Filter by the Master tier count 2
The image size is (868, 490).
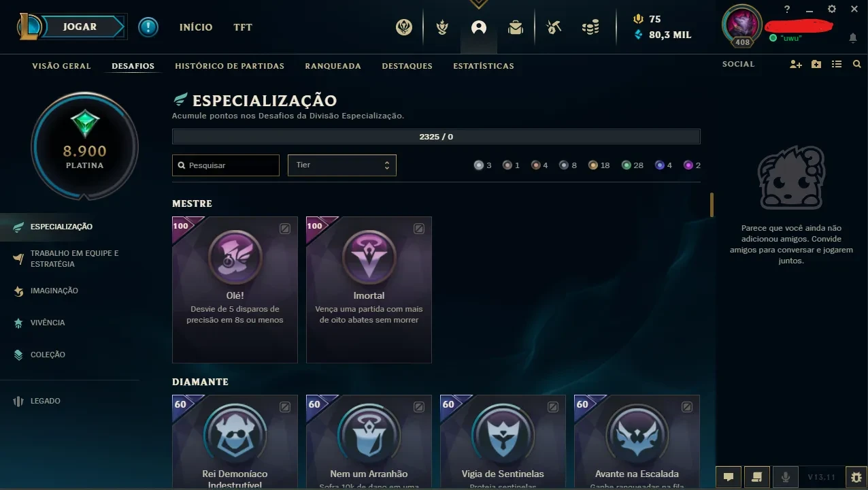pos(692,165)
